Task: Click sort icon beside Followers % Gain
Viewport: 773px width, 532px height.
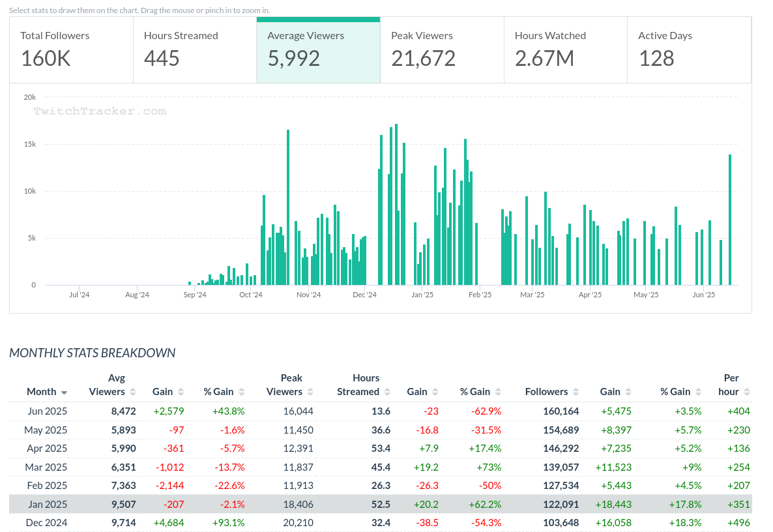Action: point(698,392)
